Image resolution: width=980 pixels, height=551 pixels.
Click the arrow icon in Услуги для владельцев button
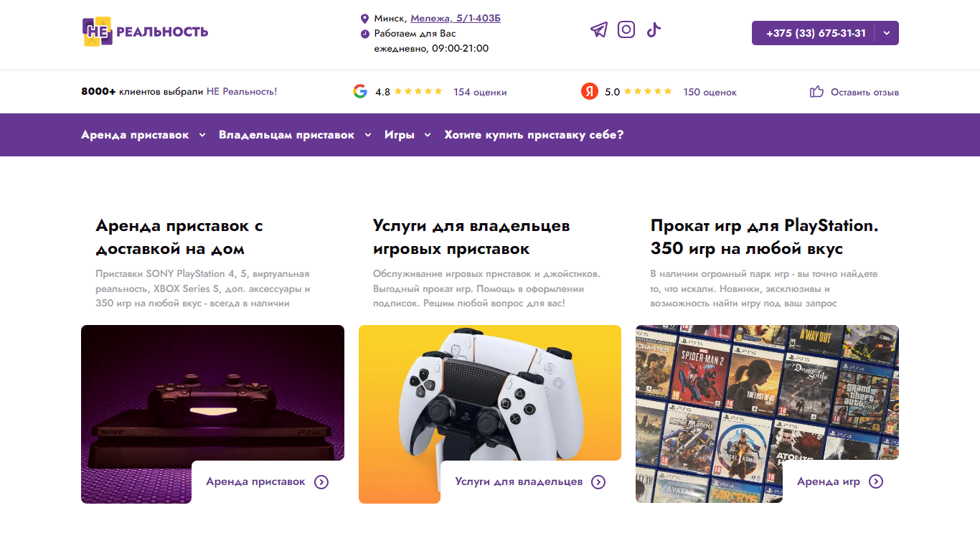click(598, 482)
